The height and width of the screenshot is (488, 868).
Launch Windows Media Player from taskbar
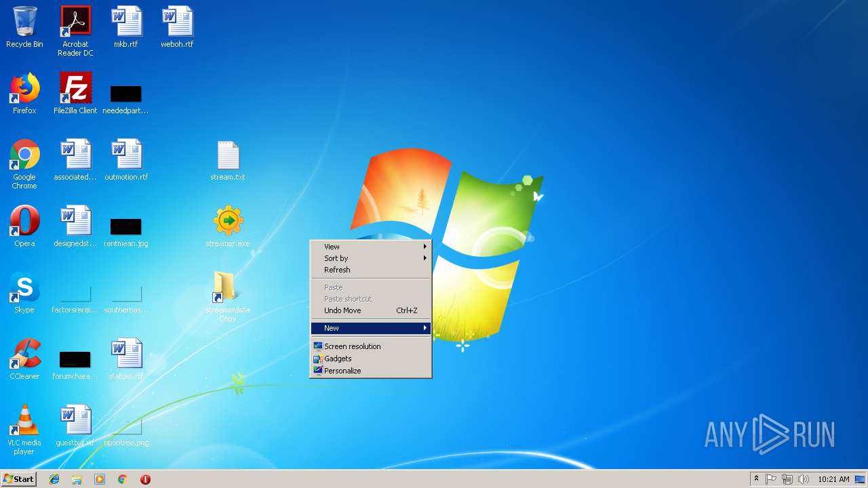pyautogui.click(x=100, y=479)
